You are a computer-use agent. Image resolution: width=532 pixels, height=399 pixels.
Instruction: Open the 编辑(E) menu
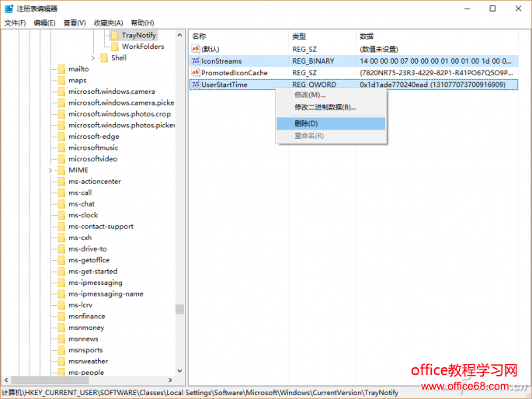tap(44, 23)
